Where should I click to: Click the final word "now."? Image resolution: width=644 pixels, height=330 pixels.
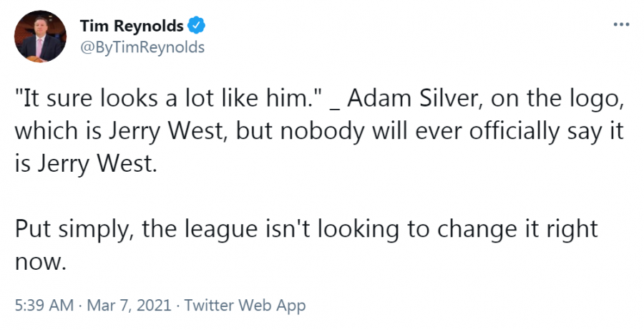tap(41, 263)
